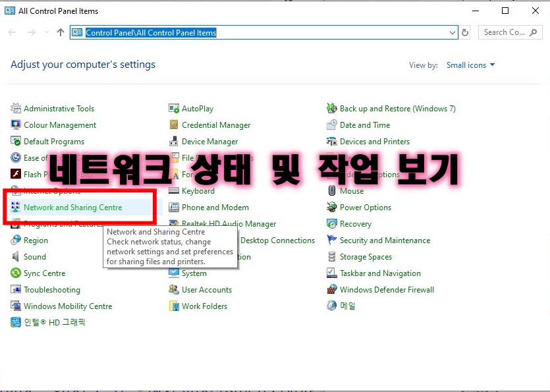This screenshot has width=550, height=392.
Task: Open the Region globe icon
Action: pos(16,240)
